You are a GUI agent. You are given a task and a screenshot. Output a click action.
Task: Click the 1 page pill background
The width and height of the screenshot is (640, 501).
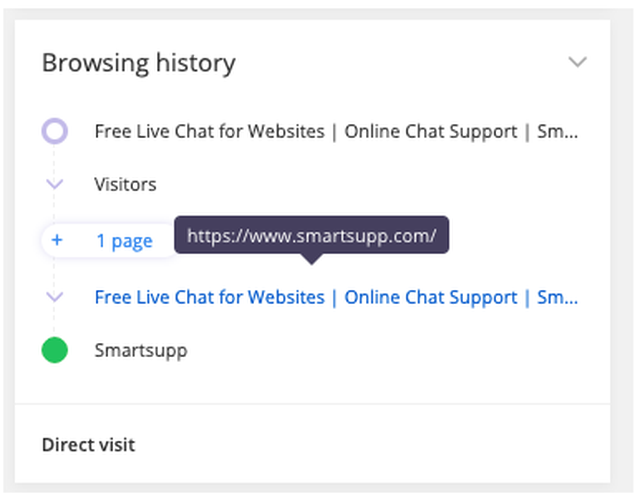(x=109, y=240)
